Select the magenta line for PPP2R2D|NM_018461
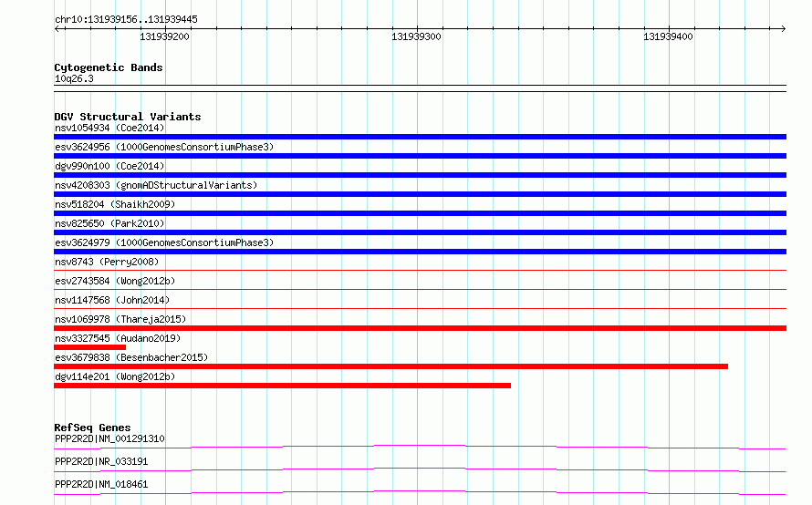Screen dimensions: 812x505 coord(420,492)
